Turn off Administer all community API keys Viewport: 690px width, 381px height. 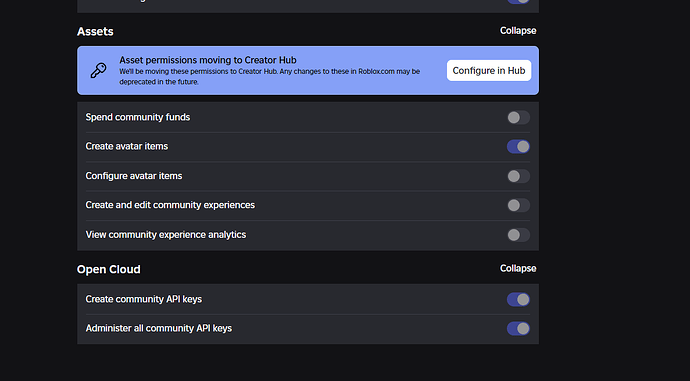(x=518, y=328)
